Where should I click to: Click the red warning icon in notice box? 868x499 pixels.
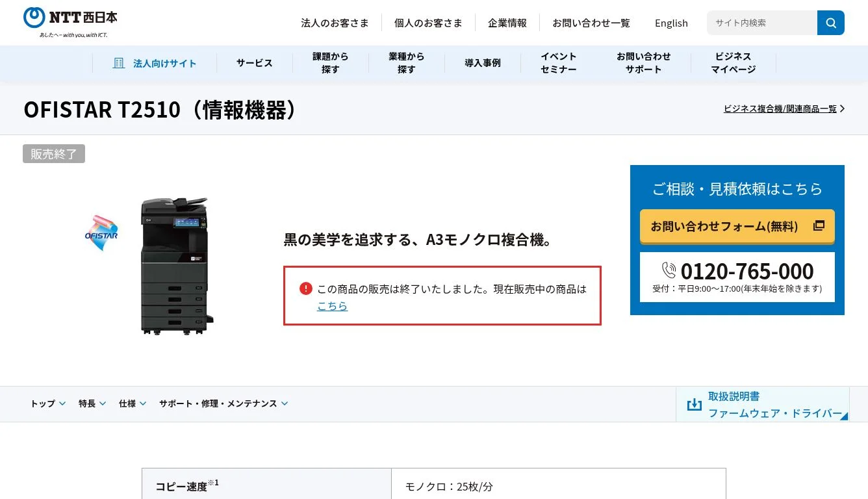tap(306, 288)
